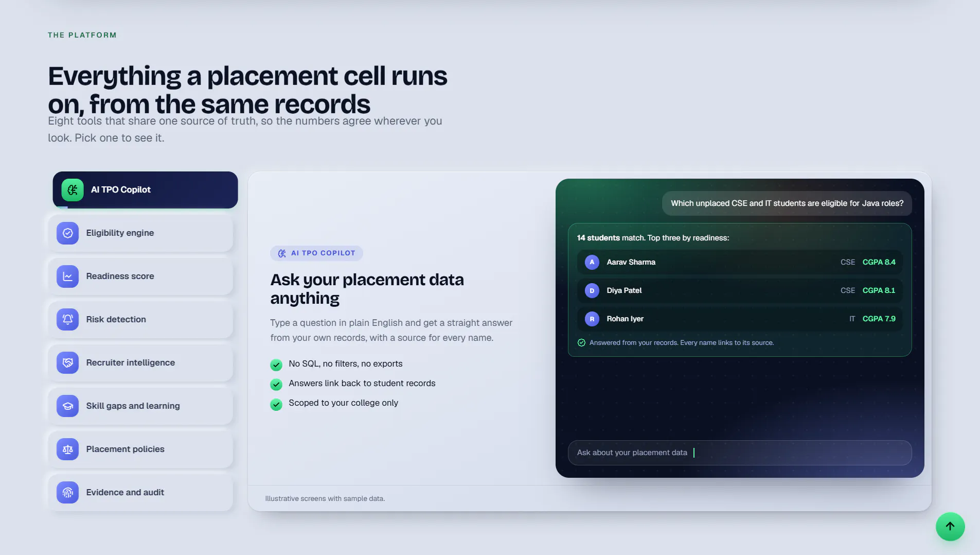Click the Risk detection bell icon
Screen dimensions: 980x555
click(x=67, y=320)
